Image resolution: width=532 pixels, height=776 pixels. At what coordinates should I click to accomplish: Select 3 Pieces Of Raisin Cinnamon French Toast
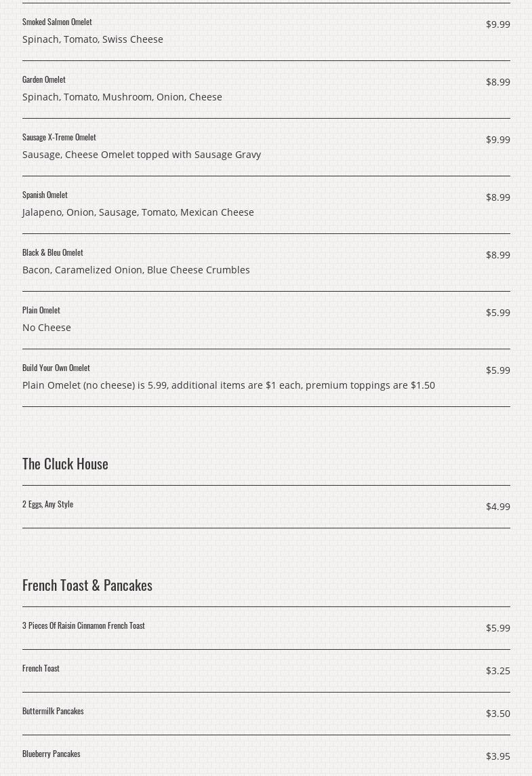[x=83, y=625]
